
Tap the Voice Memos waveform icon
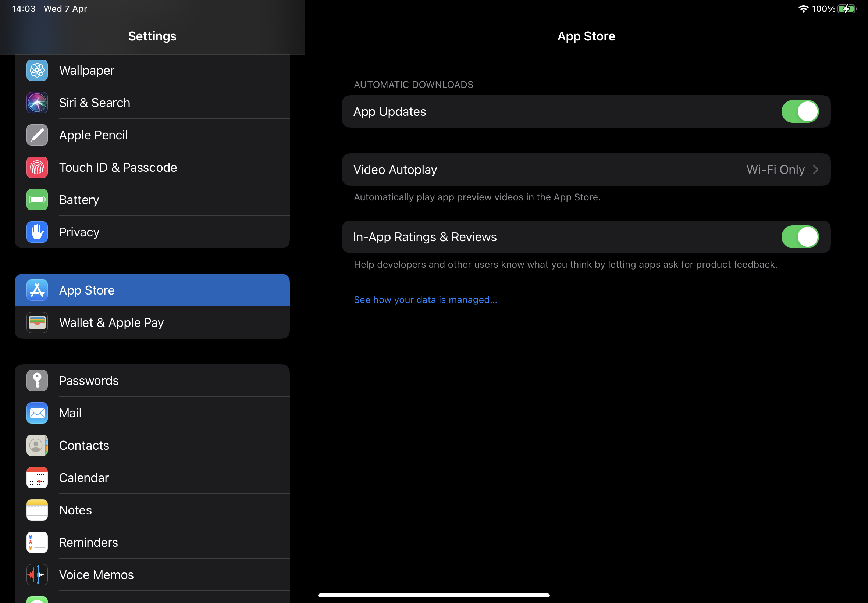pyautogui.click(x=37, y=575)
